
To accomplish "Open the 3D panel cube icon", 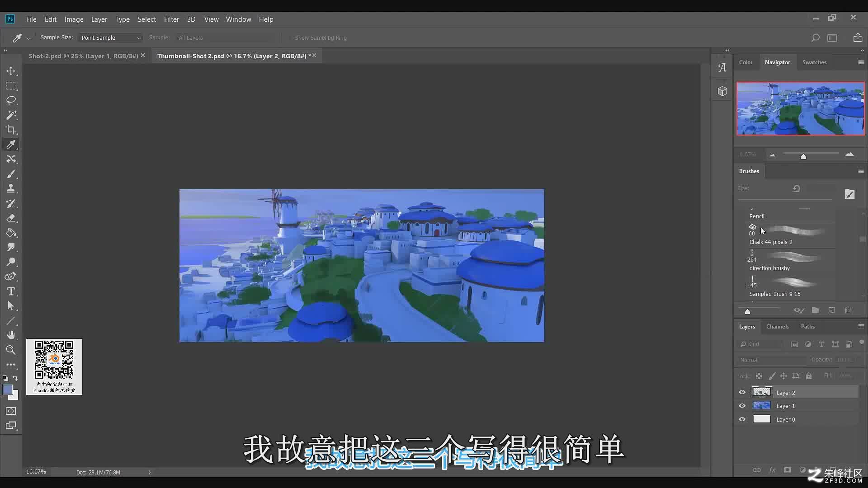I will point(722,91).
